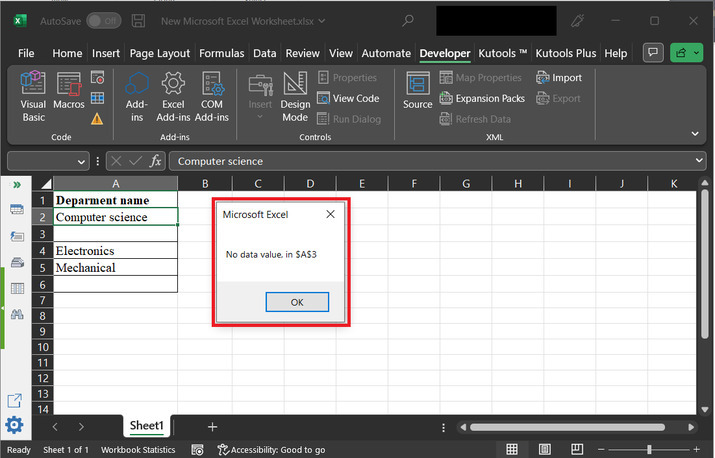715x458 pixels.
Task: Select Normal view in status bar
Action: [511, 449]
